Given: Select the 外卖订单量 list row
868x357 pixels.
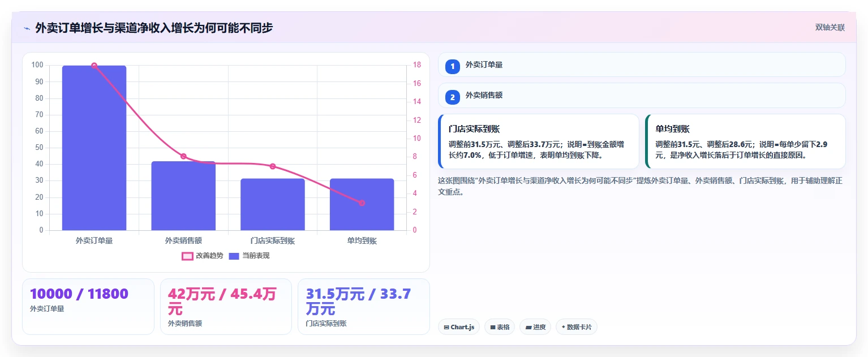Looking at the screenshot, I should [642, 64].
